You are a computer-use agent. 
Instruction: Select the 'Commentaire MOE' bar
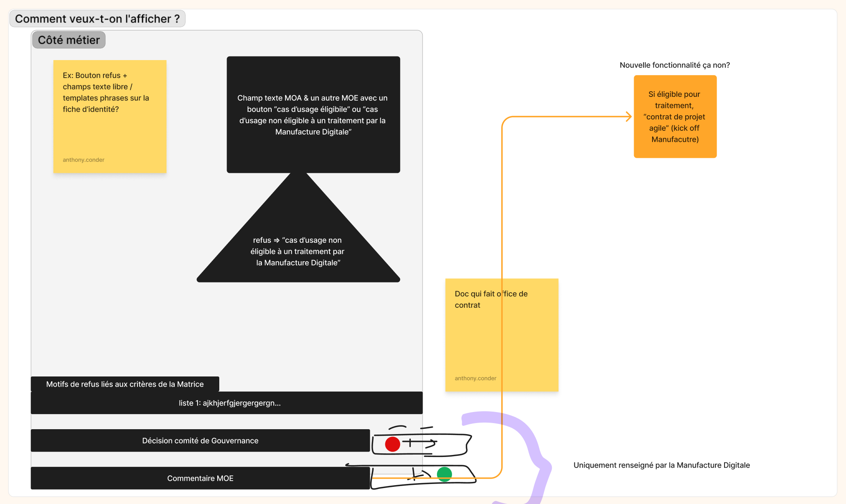[x=200, y=478]
